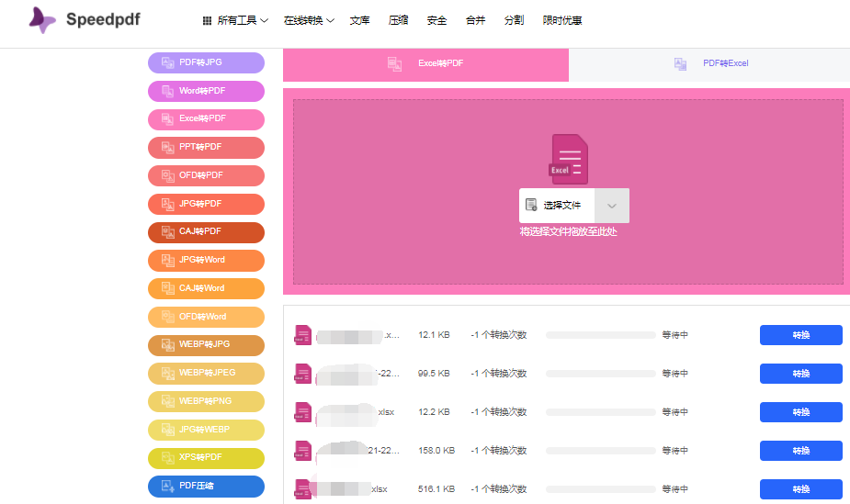Viewport: 850px width, 504px height.
Task: Click 转换 for the 12.2 KB file
Action: [x=800, y=412]
